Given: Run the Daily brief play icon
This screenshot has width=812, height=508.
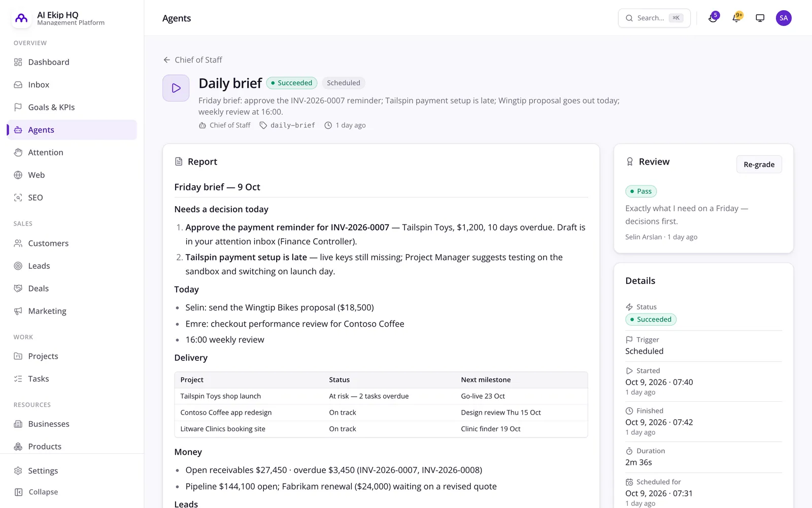Looking at the screenshot, I should (x=176, y=88).
